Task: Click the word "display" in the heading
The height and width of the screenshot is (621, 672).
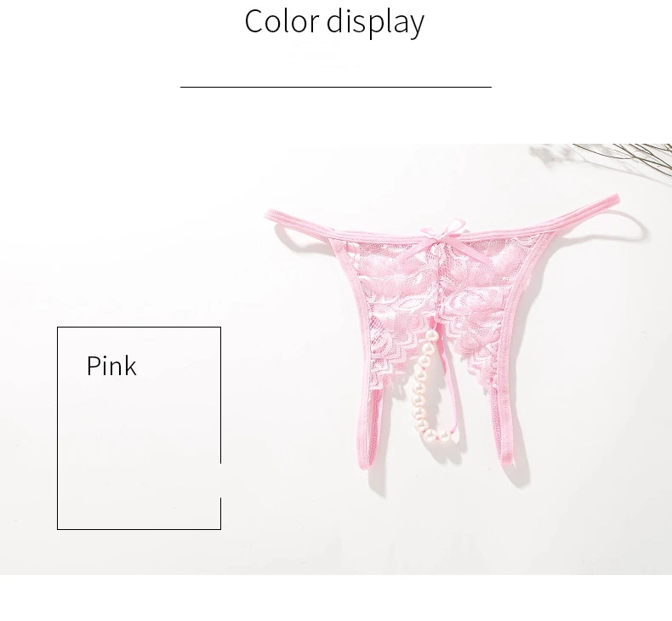Action: point(375,22)
